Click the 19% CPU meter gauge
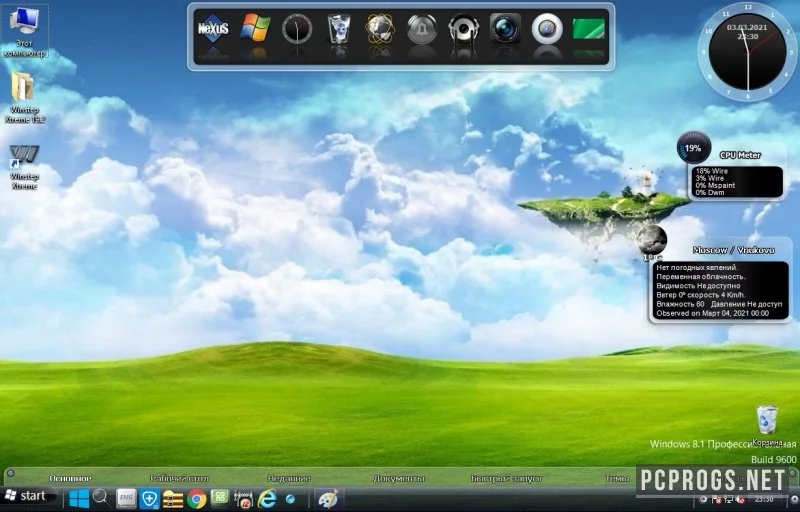The width and height of the screenshot is (800, 512). [693, 148]
